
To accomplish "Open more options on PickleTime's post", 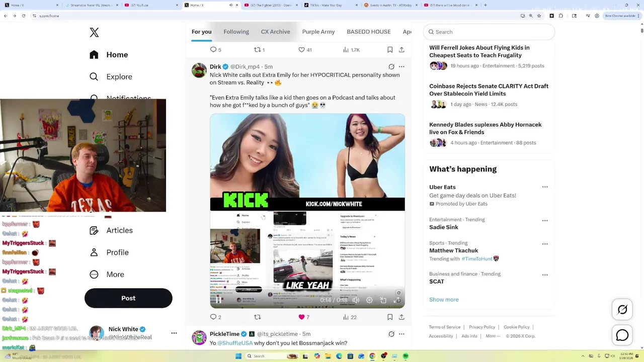I will pyautogui.click(x=401, y=334).
